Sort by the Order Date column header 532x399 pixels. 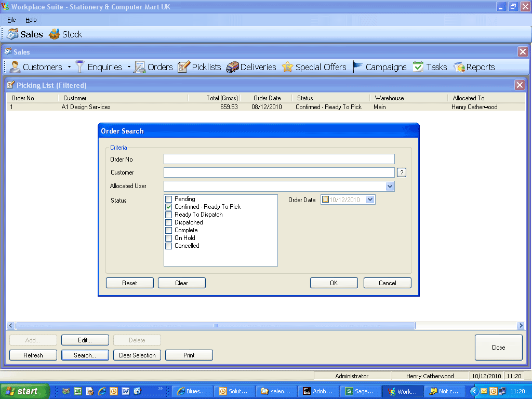[x=267, y=98]
